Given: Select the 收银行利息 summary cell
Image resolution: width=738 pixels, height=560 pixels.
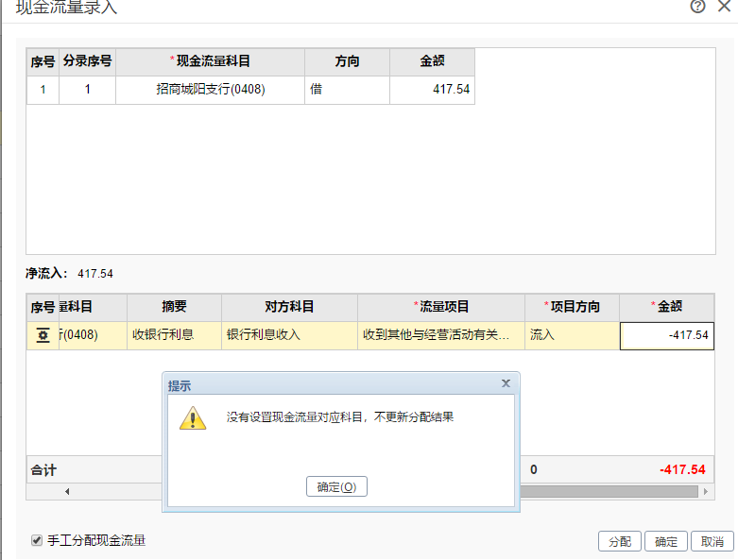Looking at the screenshot, I should pos(174,335).
